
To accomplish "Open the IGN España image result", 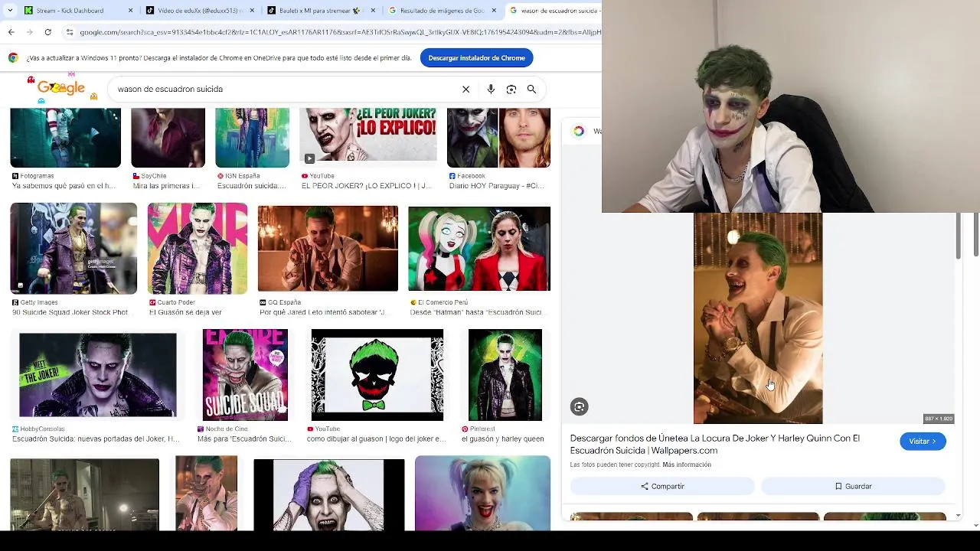I will pos(252,138).
